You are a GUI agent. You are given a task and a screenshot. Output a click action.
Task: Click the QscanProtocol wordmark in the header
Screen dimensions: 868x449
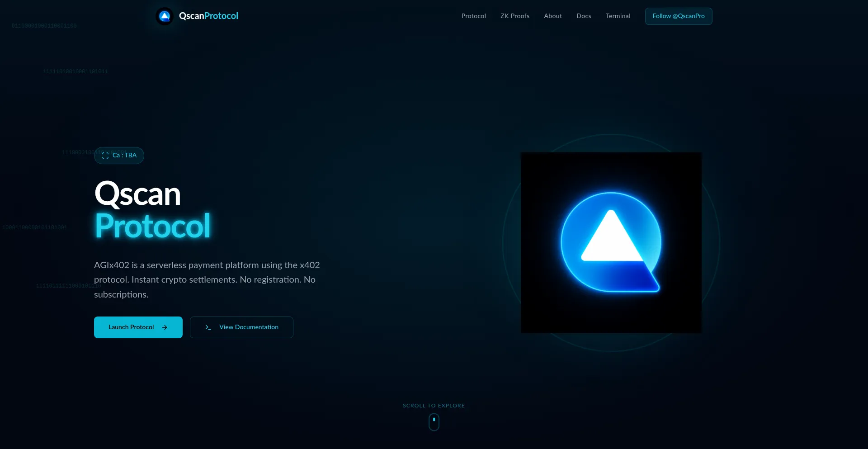(x=208, y=16)
